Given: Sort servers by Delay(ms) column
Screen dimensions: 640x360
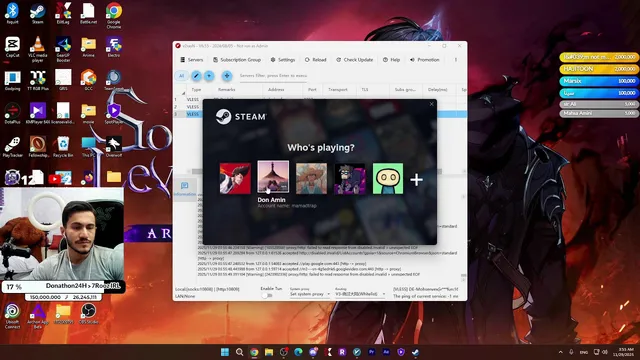Looking at the screenshot, I should [438, 89].
